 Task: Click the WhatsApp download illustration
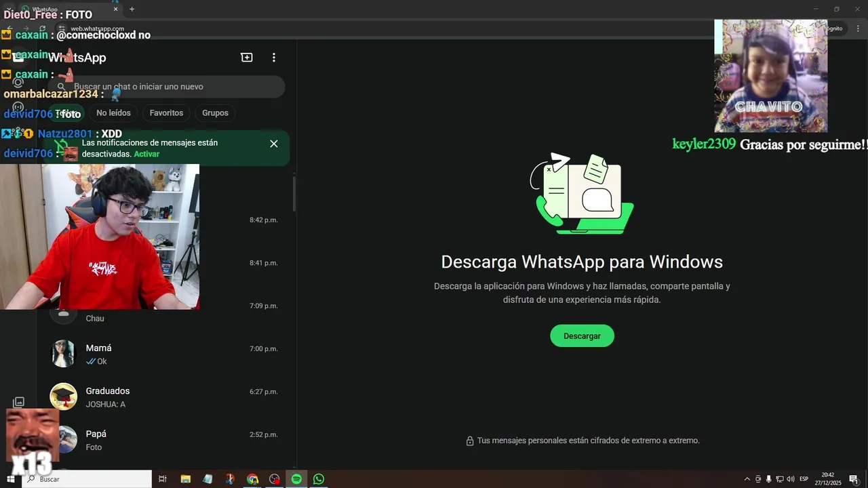[582, 194]
